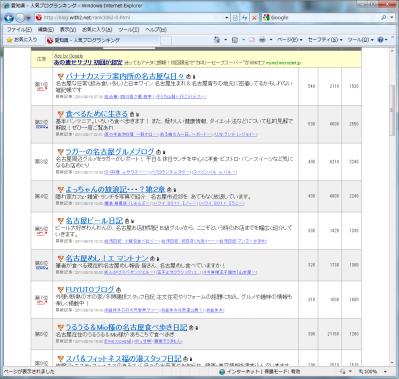Go back with the Back arrow button
The width and height of the screenshot is (399, 379).
coord(9,18)
